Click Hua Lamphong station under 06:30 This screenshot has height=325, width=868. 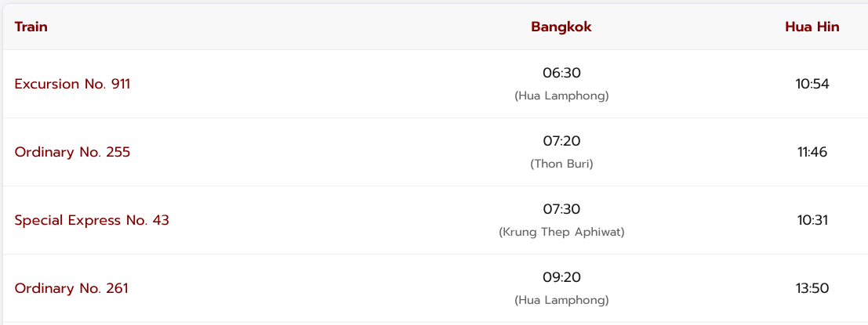coord(561,96)
